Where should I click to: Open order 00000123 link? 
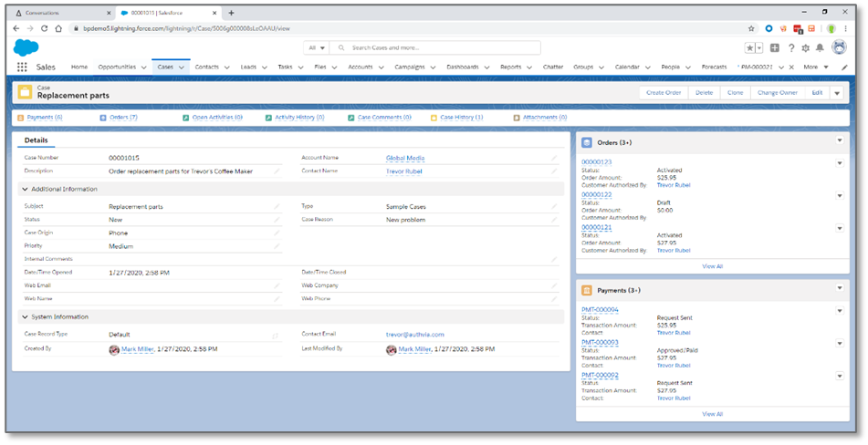(596, 162)
